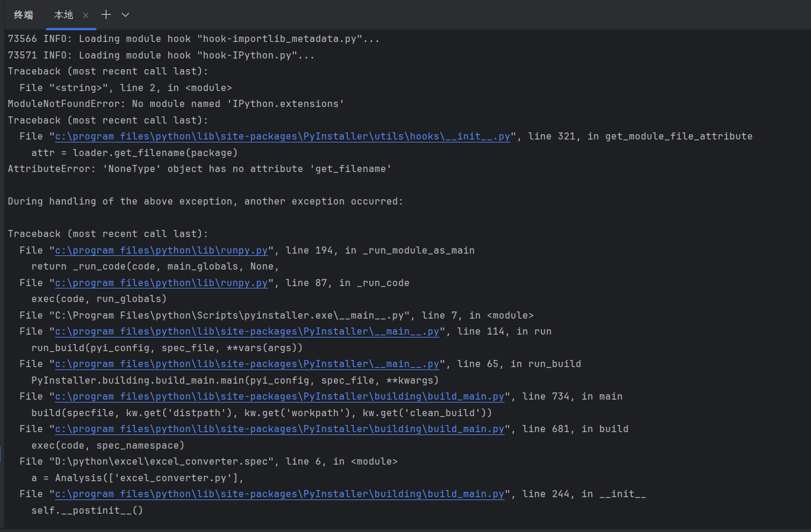Viewport: 811px width, 532px height.
Task: Open build_main.py link at line 734
Action: pyautogui.click(x=279, y=397)
